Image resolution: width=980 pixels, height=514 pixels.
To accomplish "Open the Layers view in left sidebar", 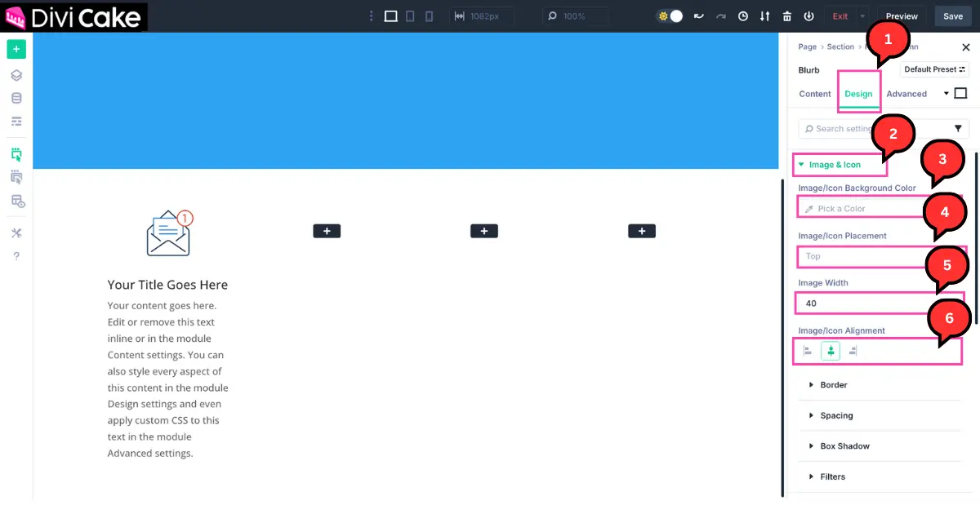I will pos(16,75).
